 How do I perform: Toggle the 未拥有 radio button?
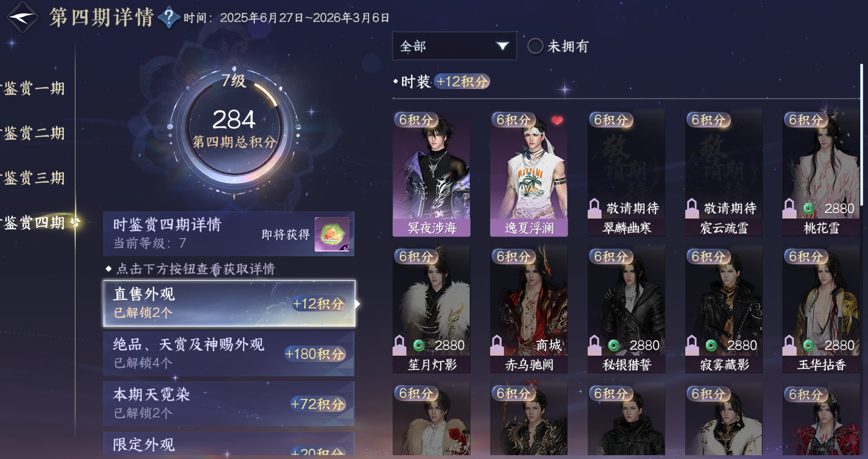[535, 46]
